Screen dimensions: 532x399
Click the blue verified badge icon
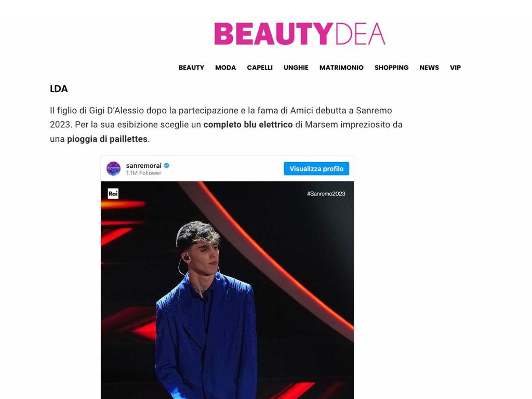point(167,166)
